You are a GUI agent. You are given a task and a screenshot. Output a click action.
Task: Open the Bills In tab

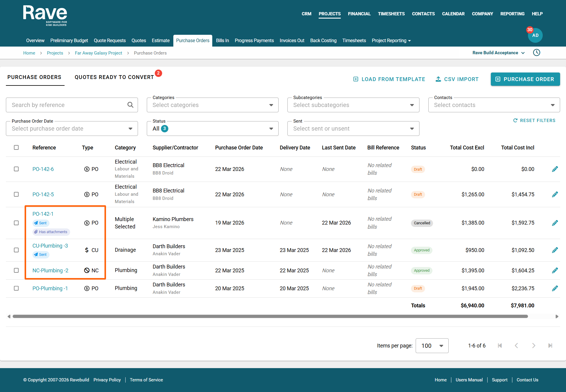point(222,41)
